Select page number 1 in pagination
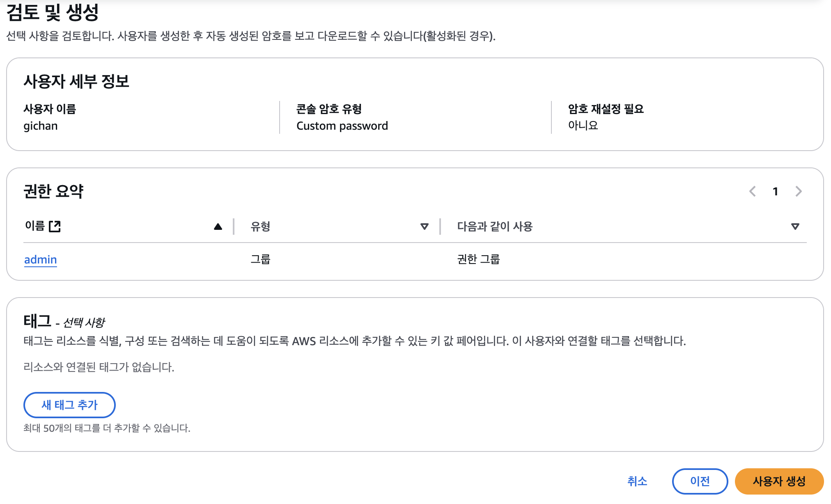Image resolution: width=831 pixels, height=504 pixels. tap(775, 191)
